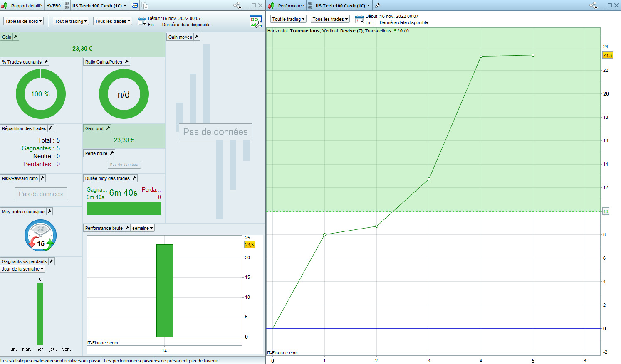Click the 6m 40s average duration value

pos(124,193)
